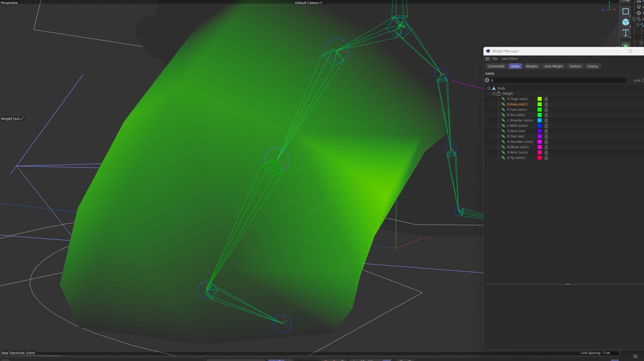This screenshot has width=644, height=361.
Task: Toggle lock for L Wrist Joint.6
Action: coord(546,126)
